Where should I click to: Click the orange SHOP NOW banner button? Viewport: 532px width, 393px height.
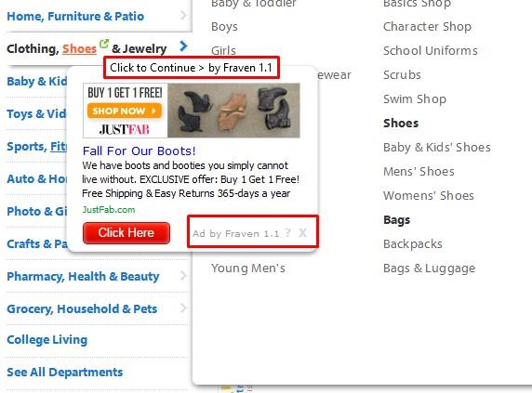click(125, 111)
